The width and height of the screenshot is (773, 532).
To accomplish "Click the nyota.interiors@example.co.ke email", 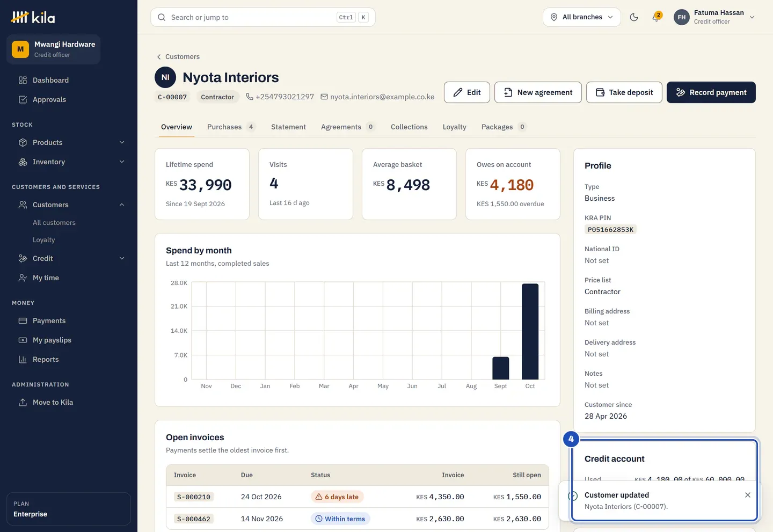I will 377,97.
